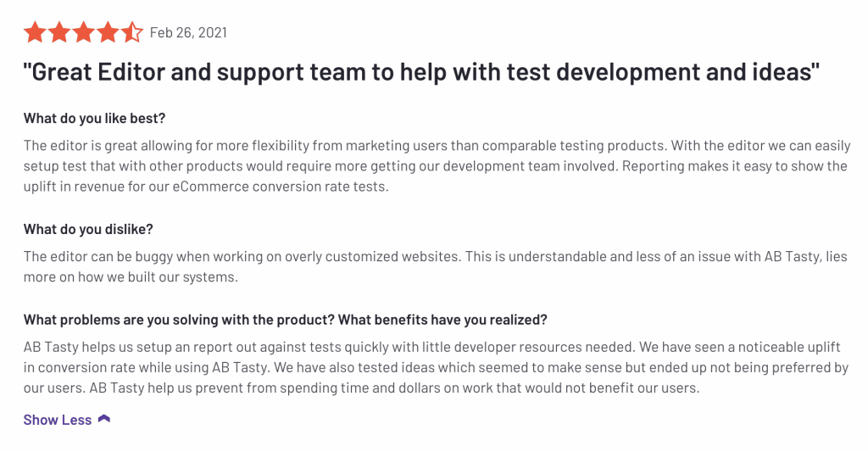Collapse the review with Show Less
This screenshot has width=868, height=452.
(58, 420)
